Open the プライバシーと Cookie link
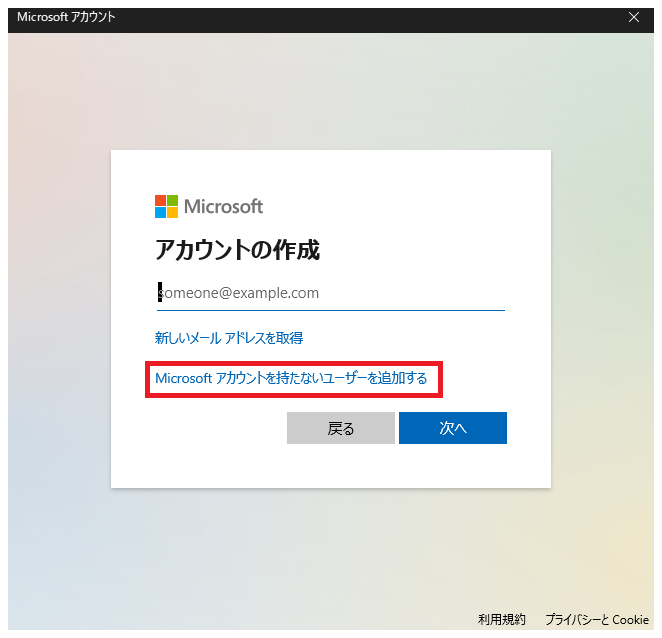The image size is (662, 638). 597,619
